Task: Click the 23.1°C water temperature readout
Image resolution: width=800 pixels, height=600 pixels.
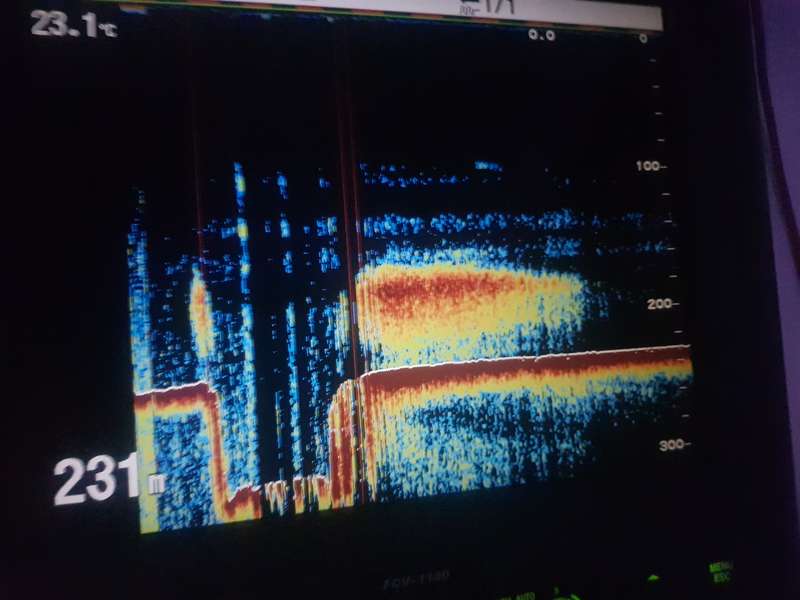Action: (x=73, y=24)
